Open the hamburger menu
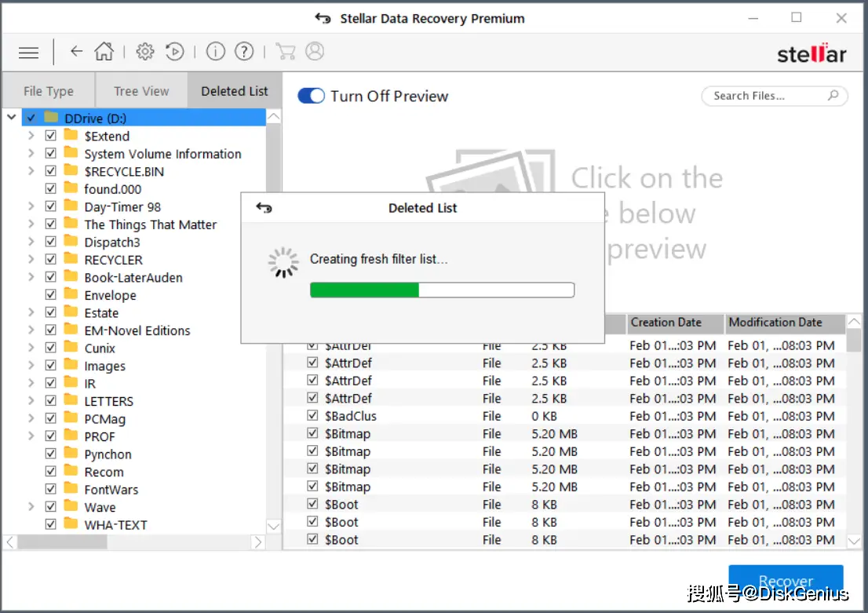The height and width of the screenshot is (613, 868). (28, 53)
